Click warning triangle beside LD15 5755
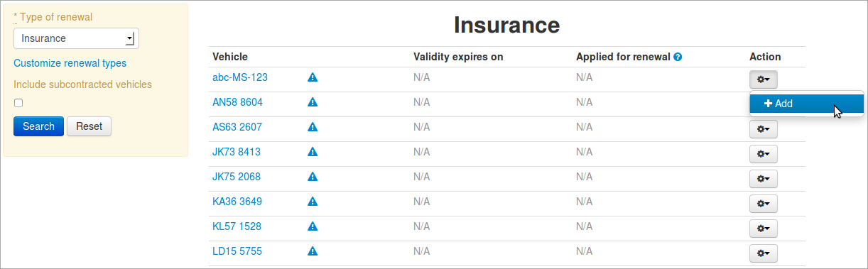Image resolution: width=868 pixels, height=269 pixels. pos(313,251)
